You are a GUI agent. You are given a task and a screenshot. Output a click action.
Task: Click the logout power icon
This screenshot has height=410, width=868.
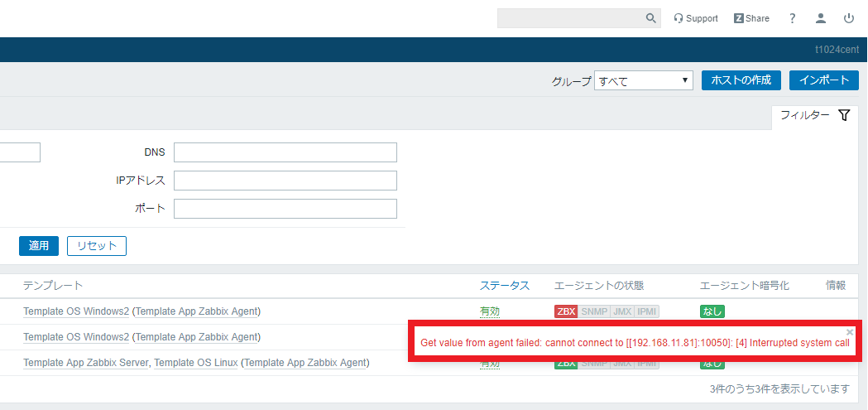[x=849, y=18]
